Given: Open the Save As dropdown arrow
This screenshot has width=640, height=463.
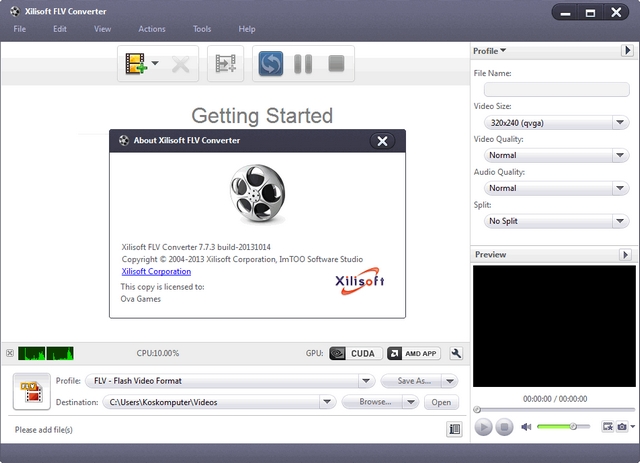Looking at the screenshot, I should pyautogui.click(x=450, y=381).
